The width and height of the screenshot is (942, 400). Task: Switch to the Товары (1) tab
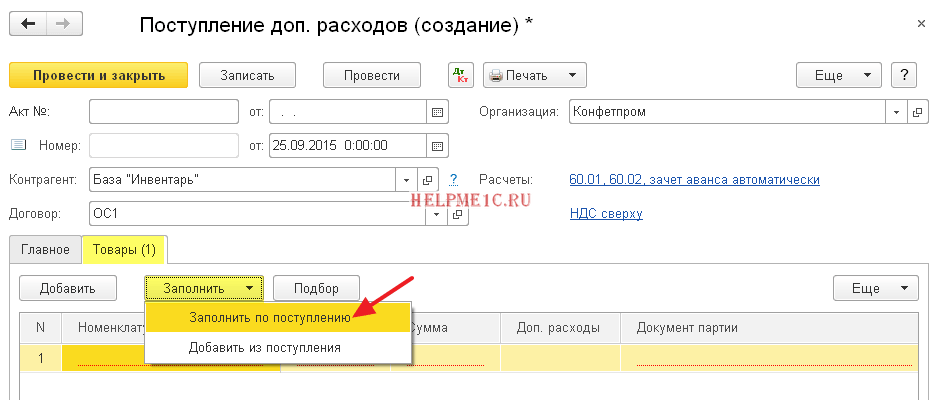(x=124, y=250)
